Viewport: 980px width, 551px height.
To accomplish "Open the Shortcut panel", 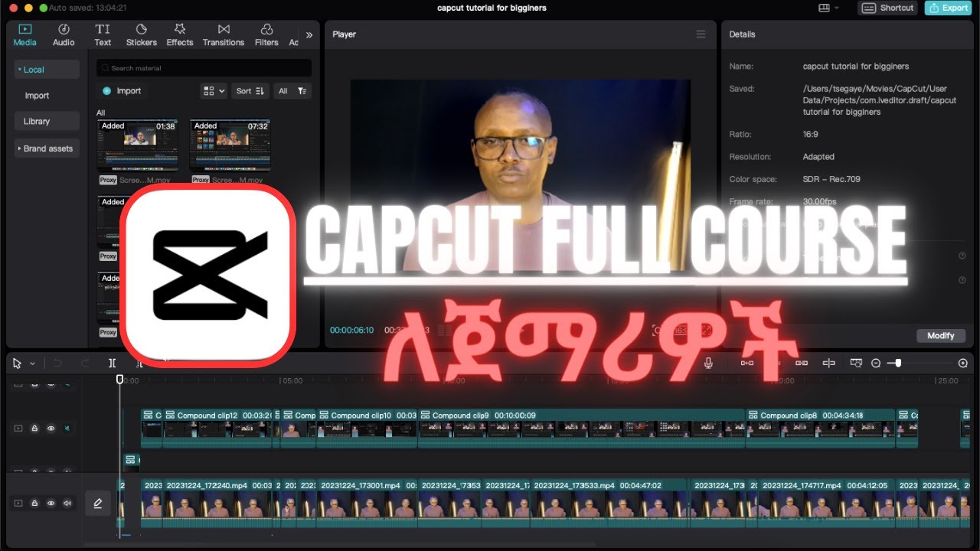I will tap(888, 8).
